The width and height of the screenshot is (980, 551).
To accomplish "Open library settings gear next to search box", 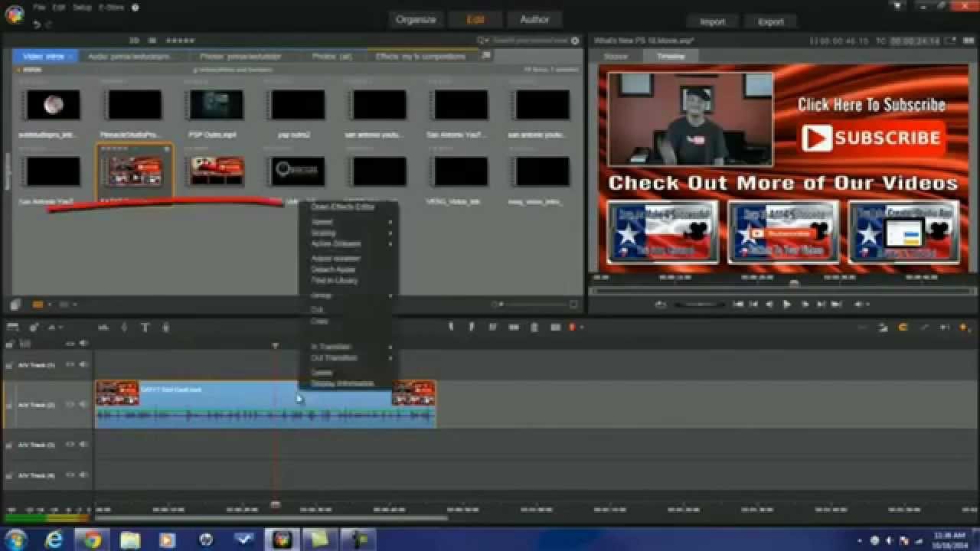I will click(575, 41).
